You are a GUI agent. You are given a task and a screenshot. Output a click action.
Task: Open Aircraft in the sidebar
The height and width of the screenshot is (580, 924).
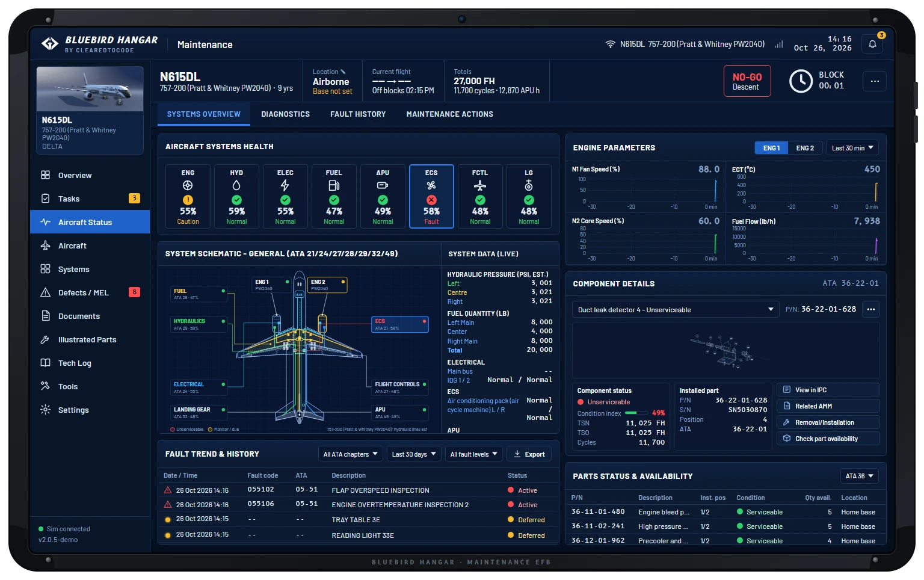(x=90, y=245)
